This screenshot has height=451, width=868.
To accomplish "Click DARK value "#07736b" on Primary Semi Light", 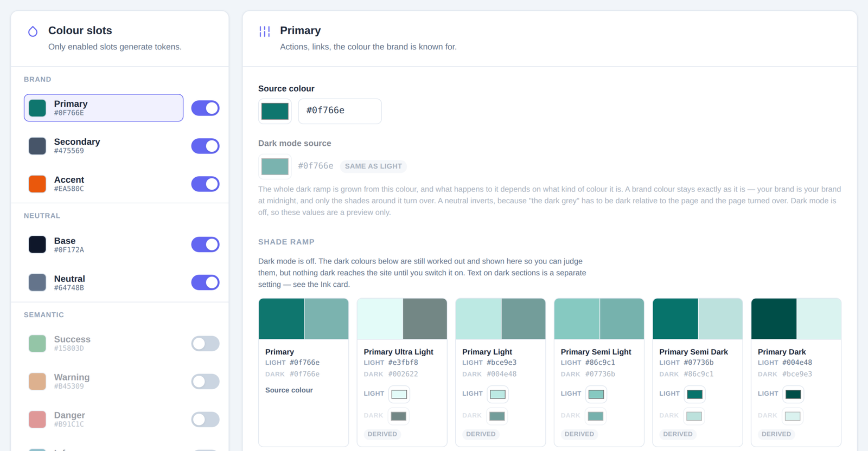I will 600,374.
